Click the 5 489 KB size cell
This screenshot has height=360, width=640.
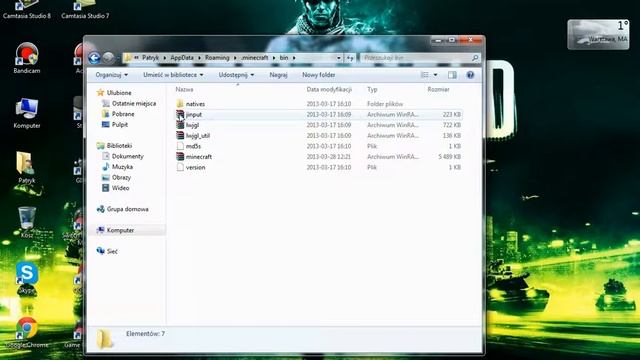coord(449,157)
